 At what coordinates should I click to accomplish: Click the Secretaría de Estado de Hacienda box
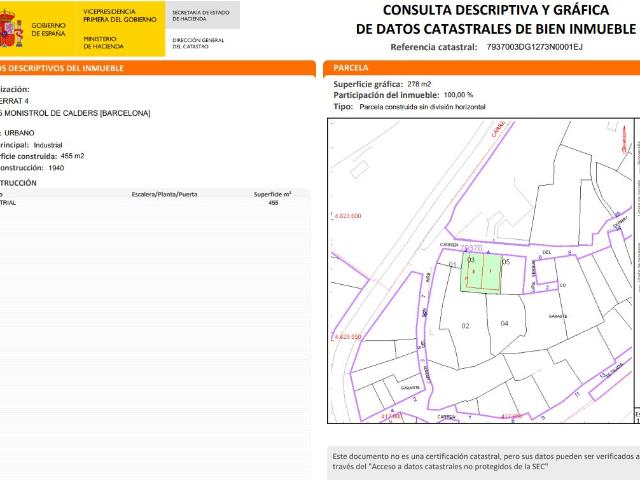(x=200, y=15)
